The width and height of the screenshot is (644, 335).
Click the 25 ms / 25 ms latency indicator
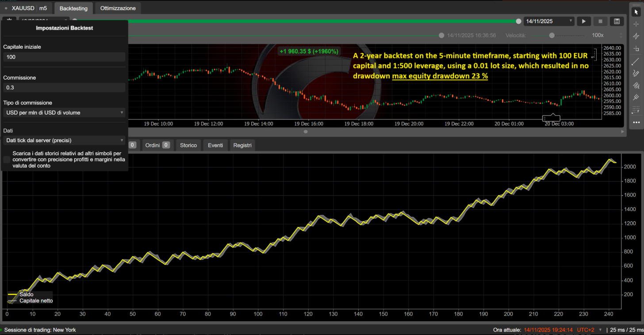626,330
